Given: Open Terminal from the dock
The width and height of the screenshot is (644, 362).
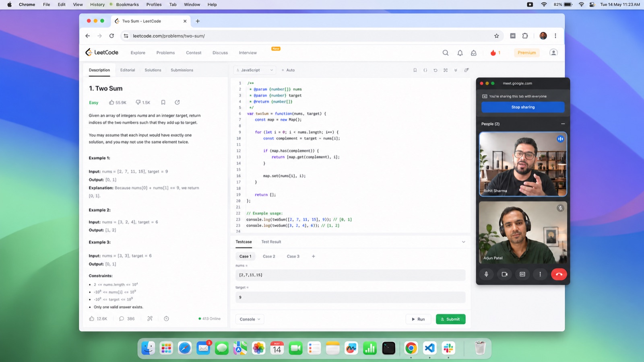Looking at the screenshot, I should point(388,348).
